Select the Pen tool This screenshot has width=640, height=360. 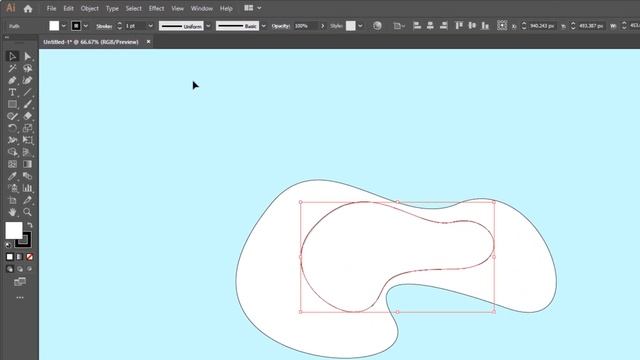tap(12, 80)
